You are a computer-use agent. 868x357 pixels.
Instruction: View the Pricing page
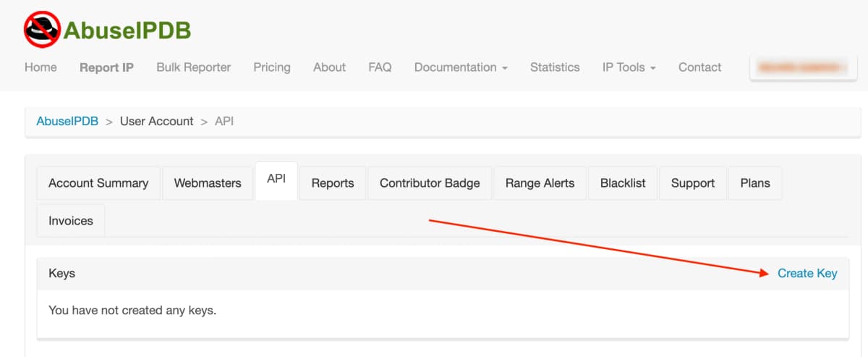coord(272,67)
